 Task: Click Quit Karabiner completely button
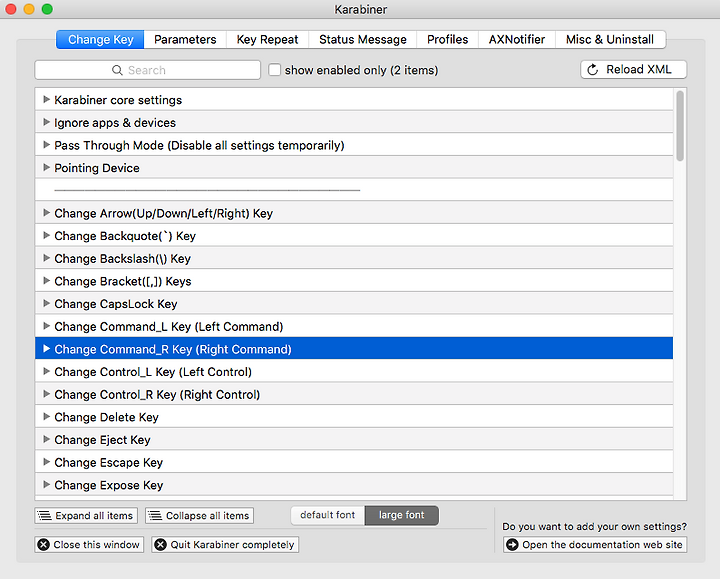[225, 545]
